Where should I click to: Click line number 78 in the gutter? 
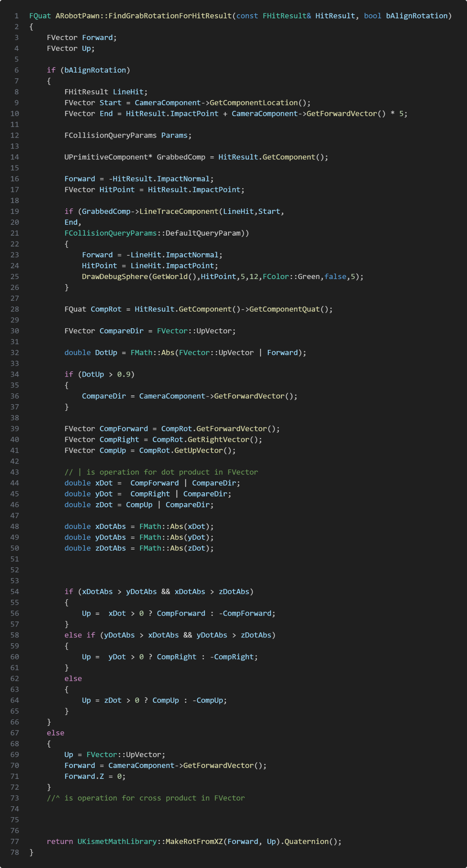(x=15, y=852)
